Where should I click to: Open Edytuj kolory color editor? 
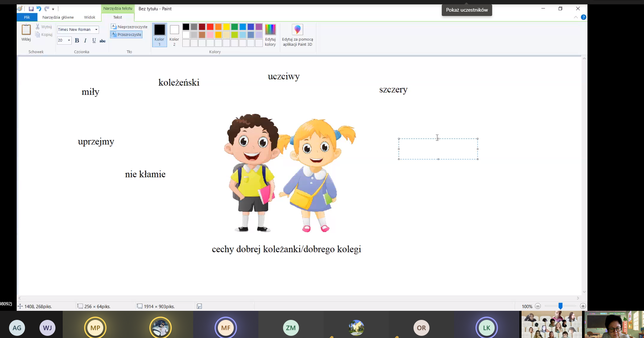click(x=270, y=35)
